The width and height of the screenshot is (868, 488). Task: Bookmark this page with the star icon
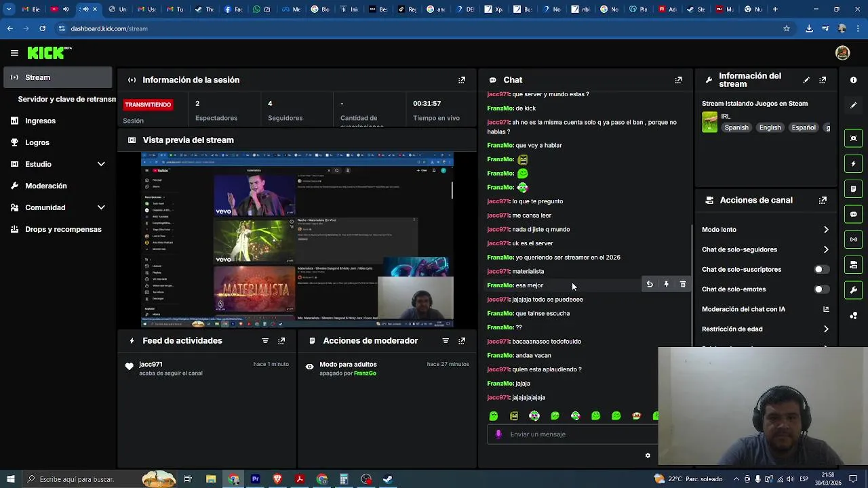click(787, 28)
